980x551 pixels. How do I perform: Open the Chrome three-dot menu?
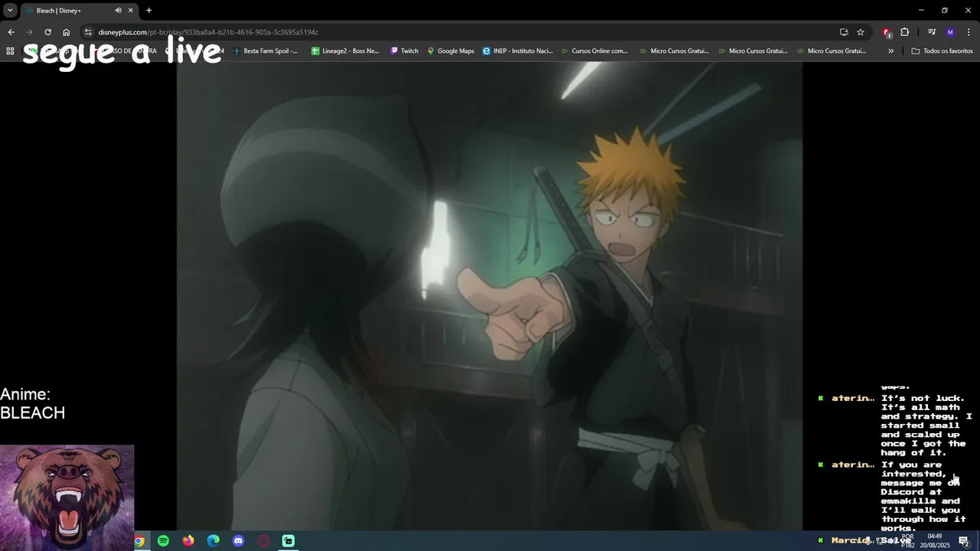[x=969, y=32]
